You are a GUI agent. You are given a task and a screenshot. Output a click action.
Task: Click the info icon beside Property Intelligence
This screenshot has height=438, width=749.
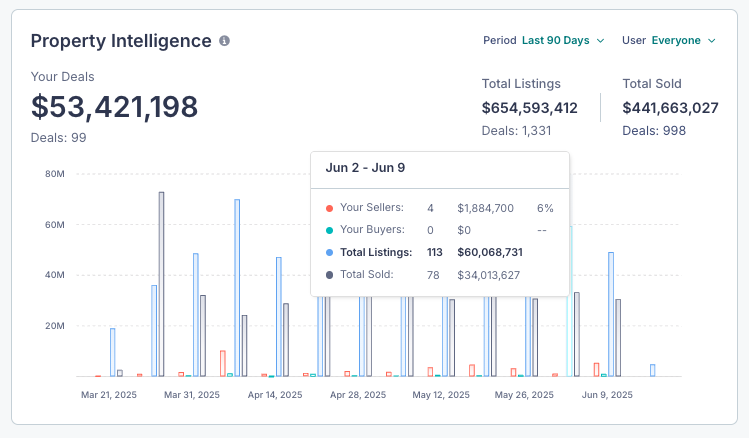224,41
